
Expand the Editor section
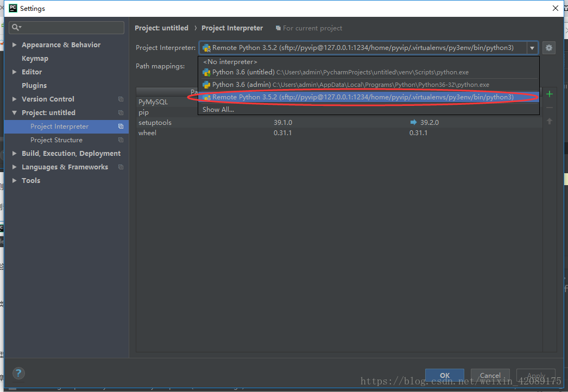pos(15,72)
